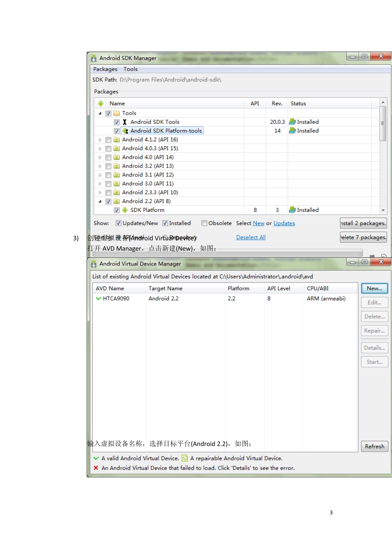Click the Android SDK Tools wrench icon
This screenshot has width=392, height=555.
(x=125, y=122)
